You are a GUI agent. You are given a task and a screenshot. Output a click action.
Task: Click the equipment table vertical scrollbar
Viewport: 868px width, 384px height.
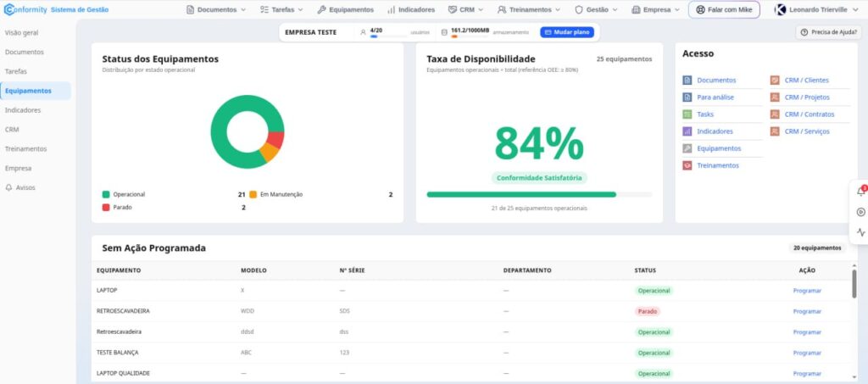coord(854,283)
